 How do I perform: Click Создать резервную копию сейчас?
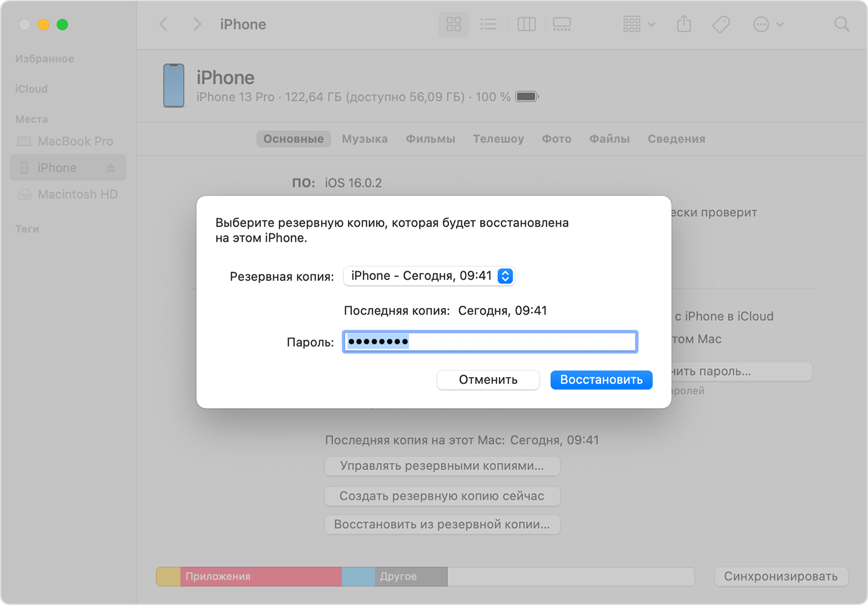tap(442, 496)
